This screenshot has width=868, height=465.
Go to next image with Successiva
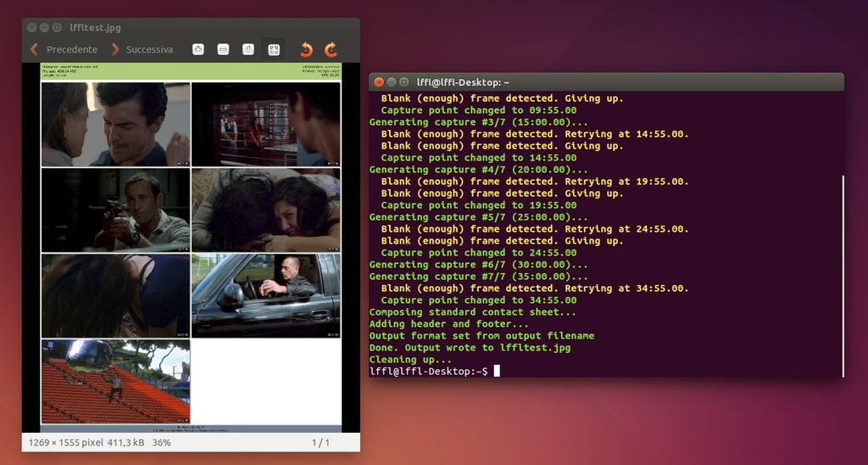(x=142, y=49)
